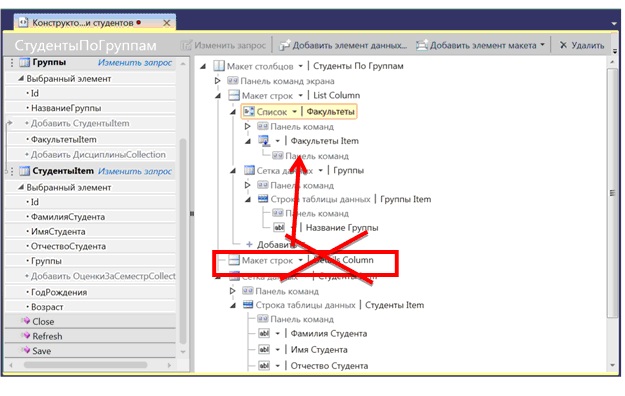This screenshot has height=396, width=625.
Task: Click the Save method icon
Action: (x=26, y=351)
